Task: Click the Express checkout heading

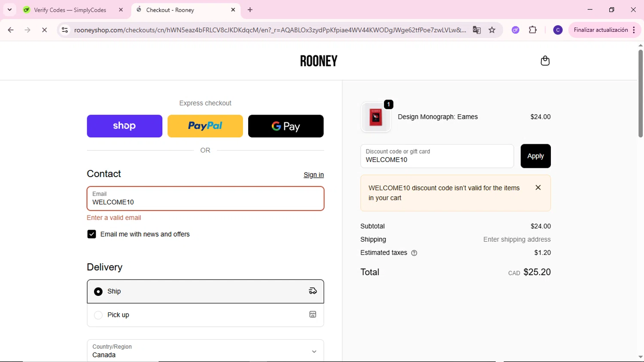Action: [205, 103]
